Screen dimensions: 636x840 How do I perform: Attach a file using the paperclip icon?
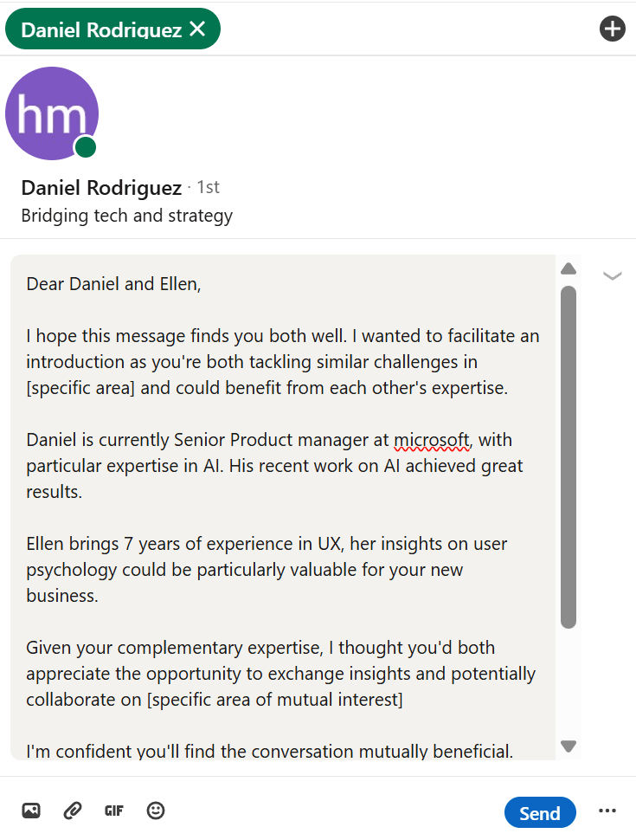(72, 811)
